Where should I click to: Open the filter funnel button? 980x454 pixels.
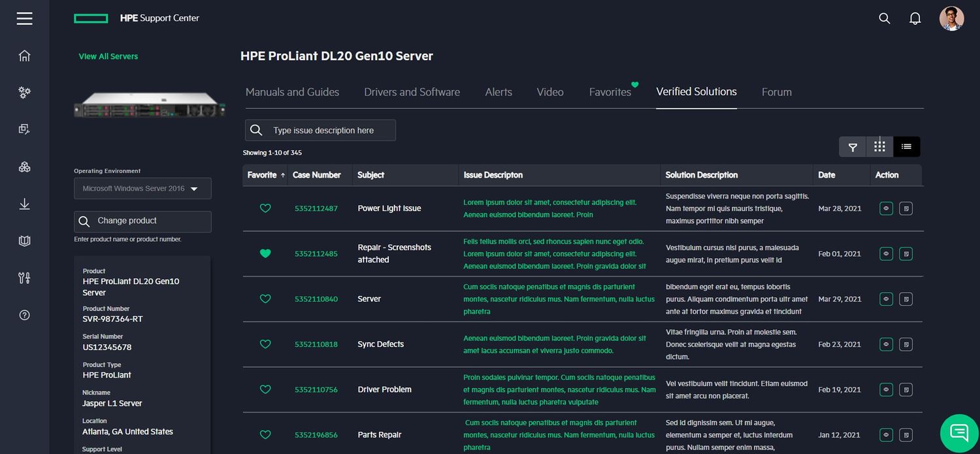[853, 147]
